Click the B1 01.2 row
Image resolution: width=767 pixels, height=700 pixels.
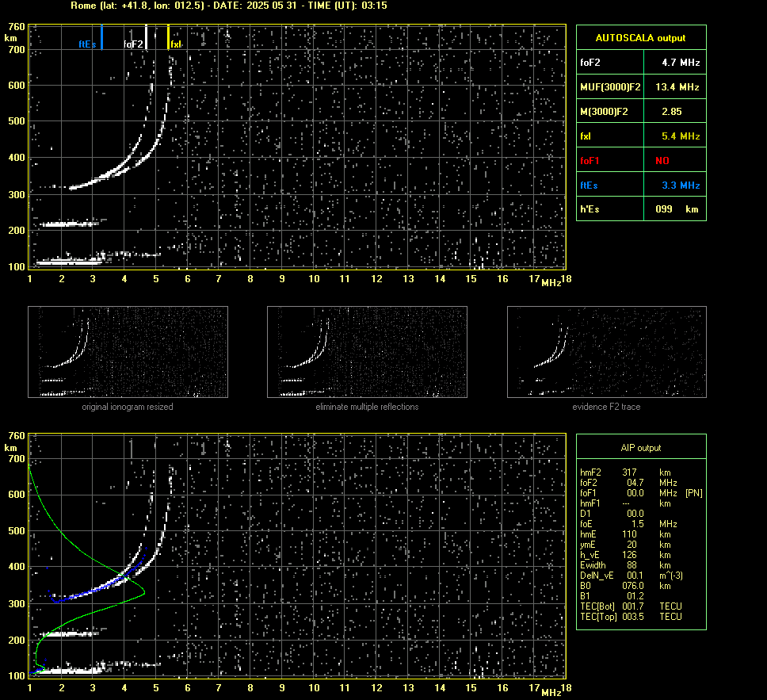pos(612,595)
